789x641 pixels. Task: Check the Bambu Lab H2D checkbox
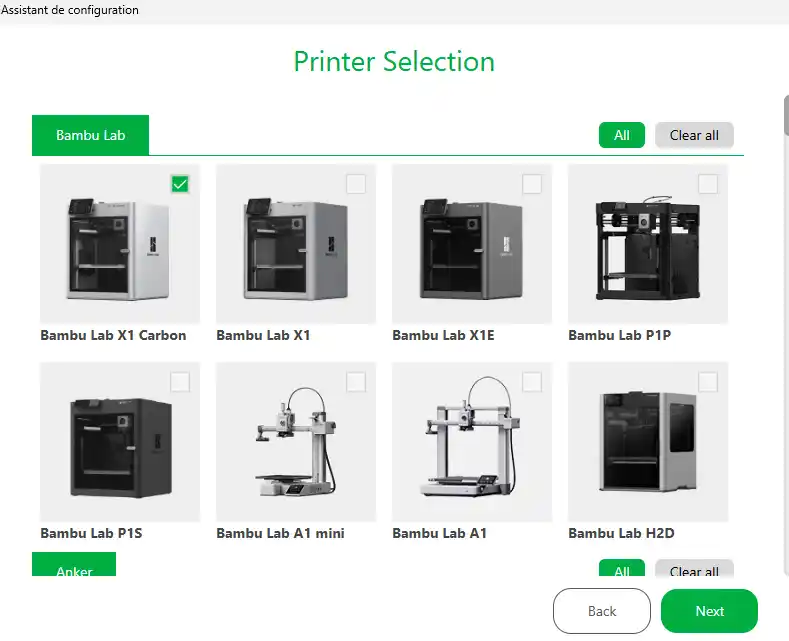point(708,382)
